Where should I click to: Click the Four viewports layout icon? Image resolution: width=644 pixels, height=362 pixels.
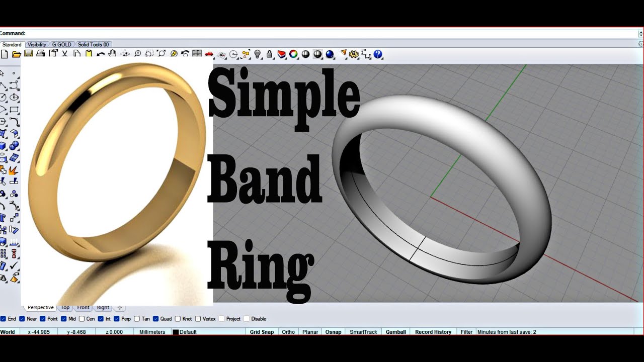197,54
